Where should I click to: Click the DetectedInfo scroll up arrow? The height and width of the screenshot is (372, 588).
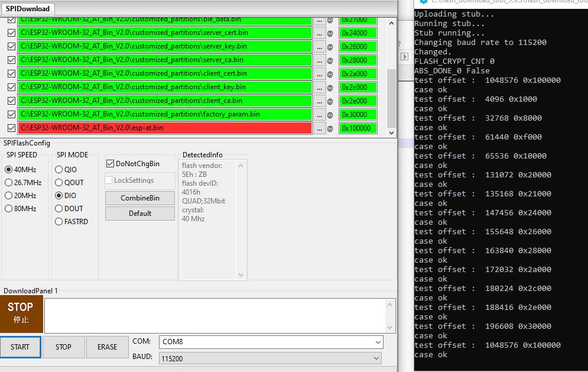(x=241, y=166)
